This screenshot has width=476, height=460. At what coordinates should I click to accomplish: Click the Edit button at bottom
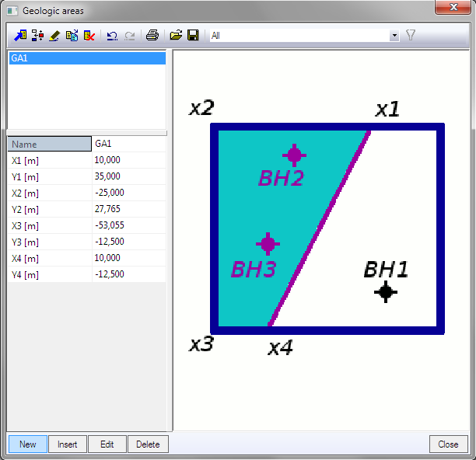point(107,444)
